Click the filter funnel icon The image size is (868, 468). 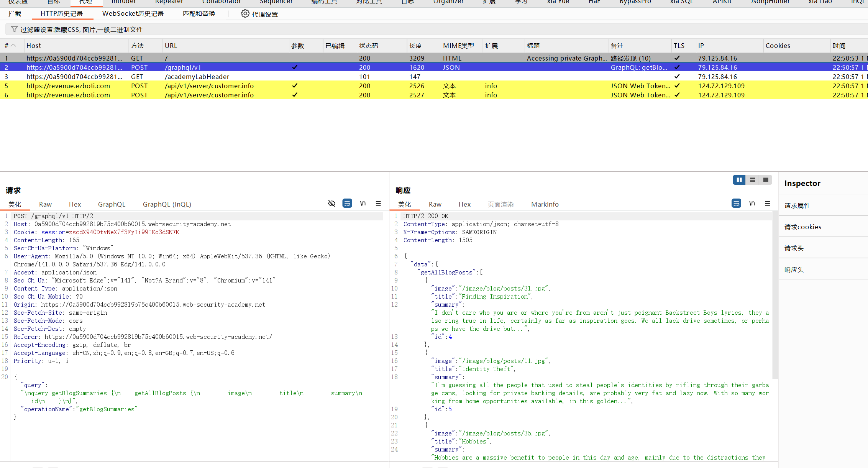14,30
